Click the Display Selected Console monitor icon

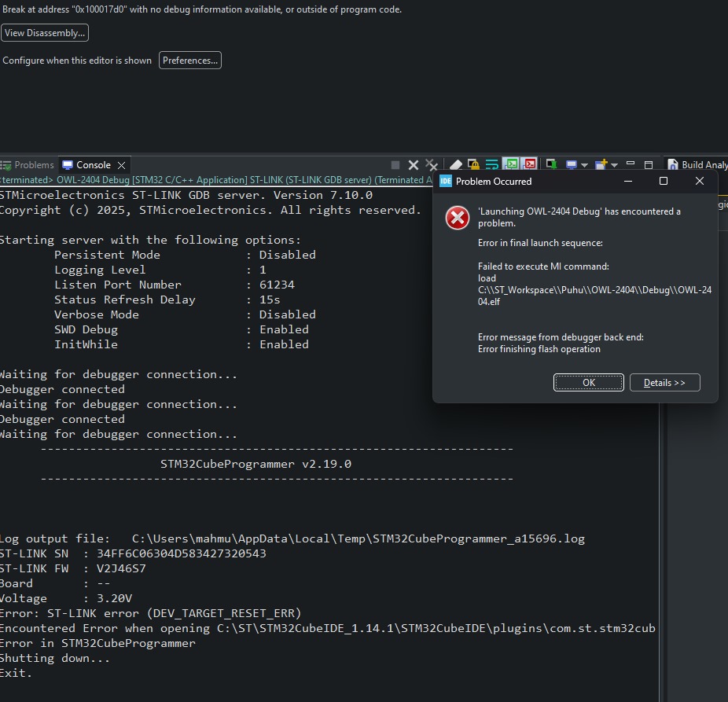572,165
